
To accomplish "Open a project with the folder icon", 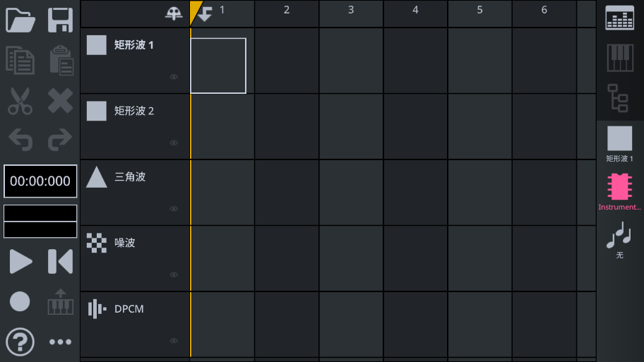I will (20, 20).
